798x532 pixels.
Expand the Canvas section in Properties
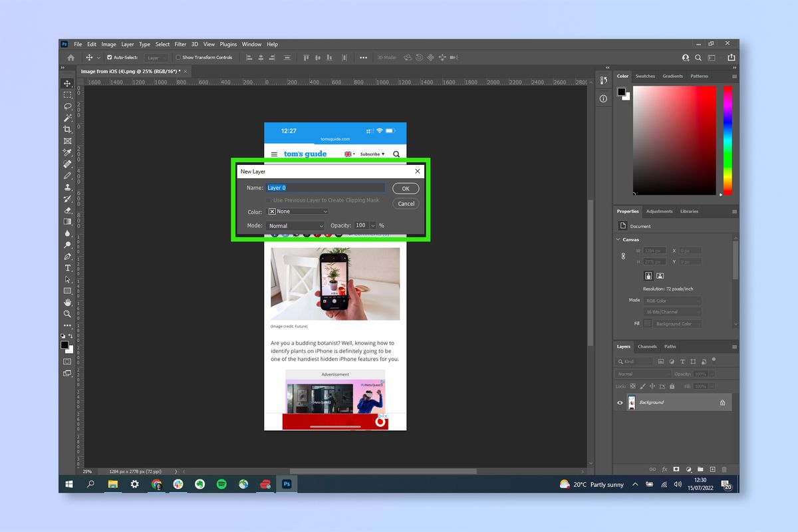tap(630, 239)
